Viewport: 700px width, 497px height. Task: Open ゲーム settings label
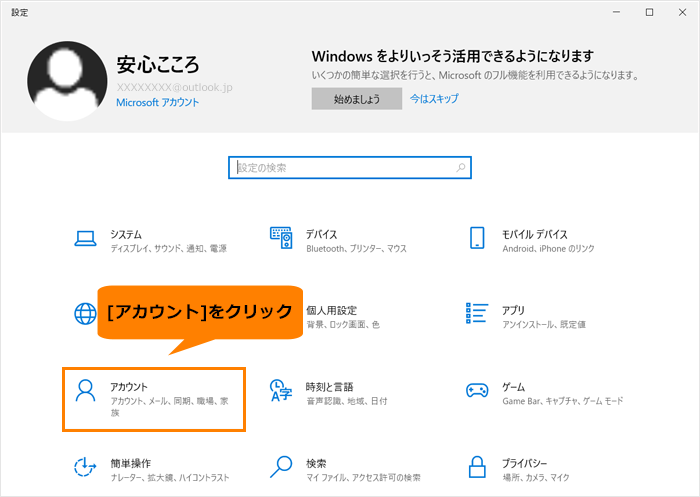[x=513, y=387]
